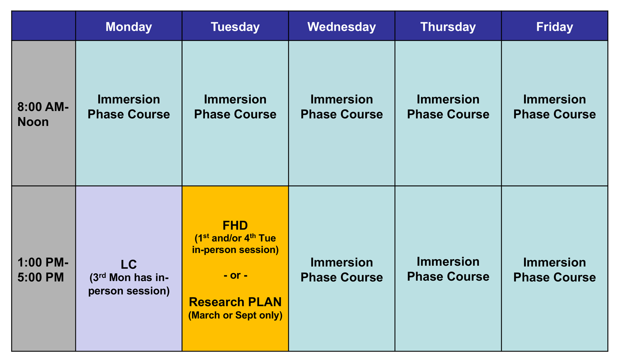Select the Monday column header
Viewport: 622px width, 364px height.
pos(129,26)
